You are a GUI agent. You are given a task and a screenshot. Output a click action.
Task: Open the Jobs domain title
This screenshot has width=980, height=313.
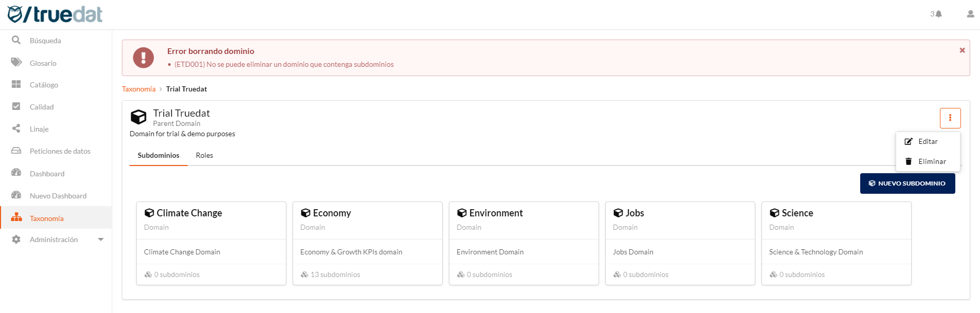634,213
